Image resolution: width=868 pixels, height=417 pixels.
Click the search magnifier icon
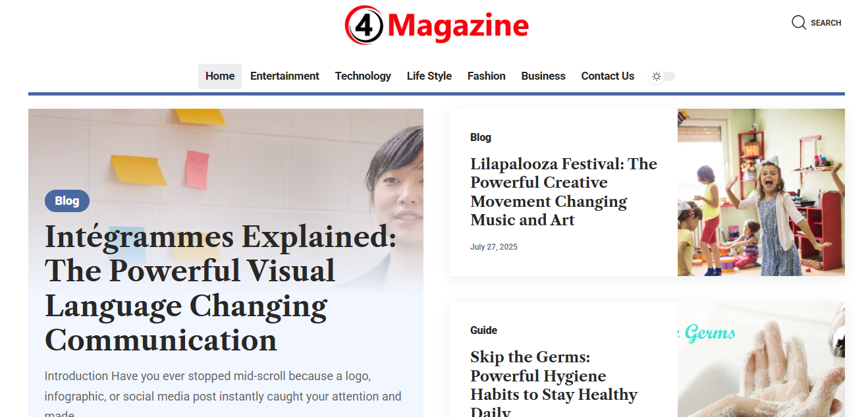click(799, 23)
